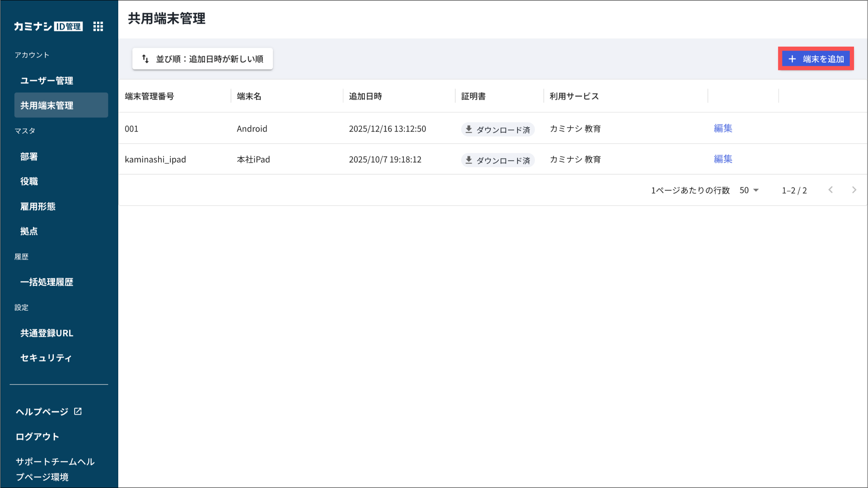
Task: Click 編集 link for the Android device
Action: 723,128
